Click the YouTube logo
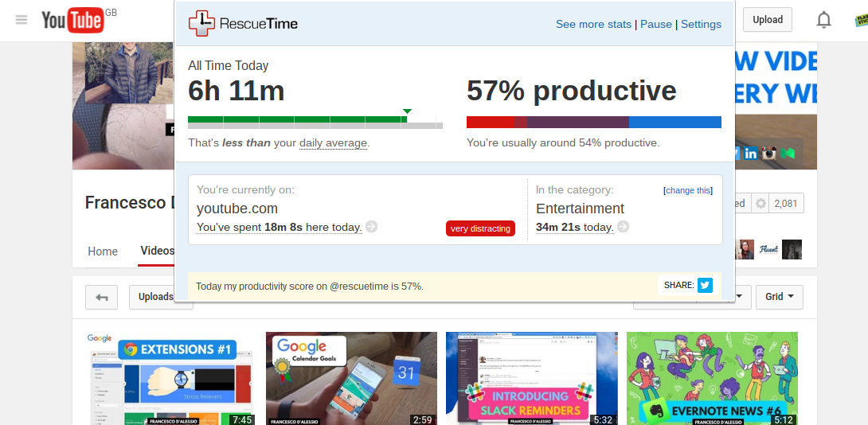868x425 pixels. click(72, 21)
